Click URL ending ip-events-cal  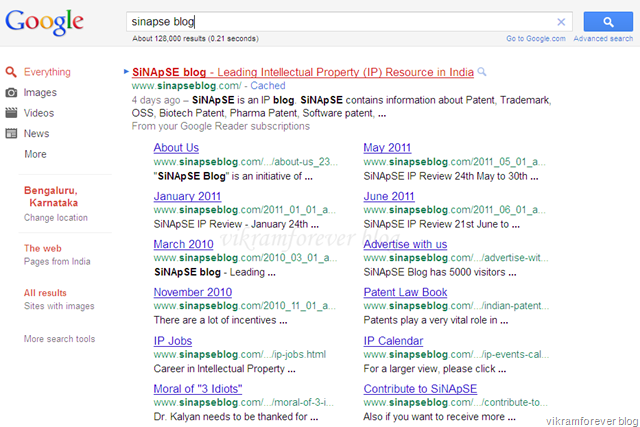[456, 354]
